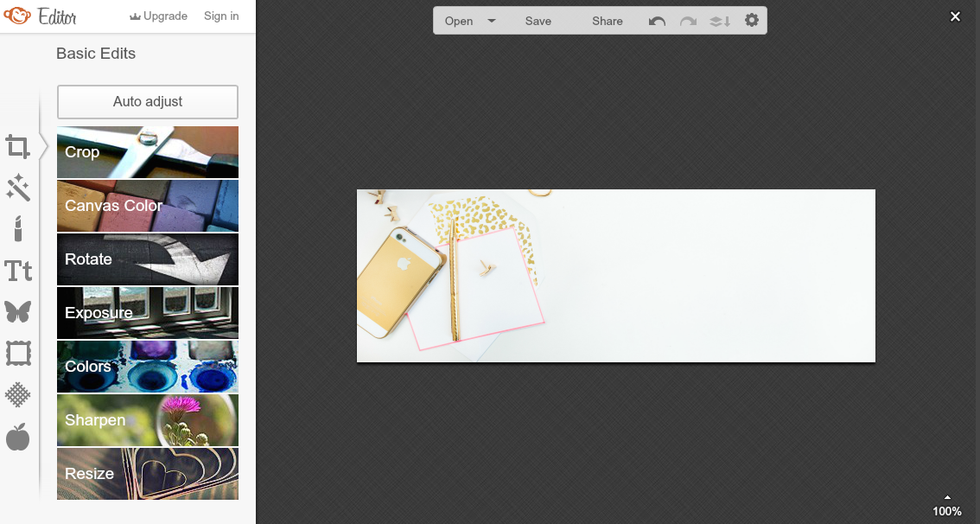This screenshot has width=980, height=524.
Task: Open the Frames tab icon
Action: [x=18, y=353]
